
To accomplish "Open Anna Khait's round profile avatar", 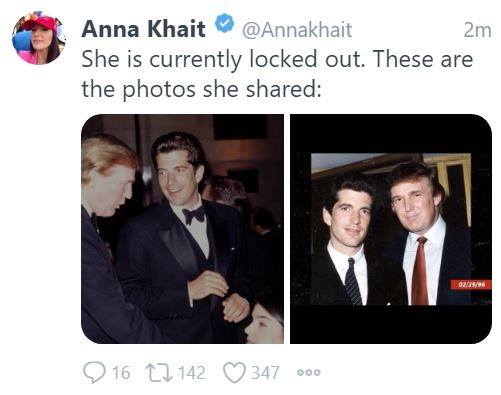I will [39, 38].
